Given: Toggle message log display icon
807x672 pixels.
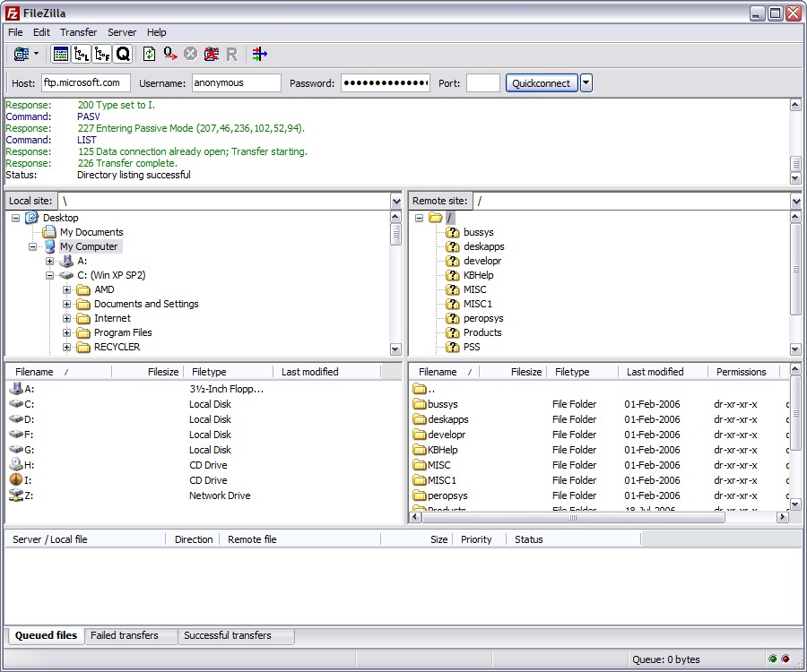Looking at the screenshot, I should pyautogui.click(x=61, y=54).
